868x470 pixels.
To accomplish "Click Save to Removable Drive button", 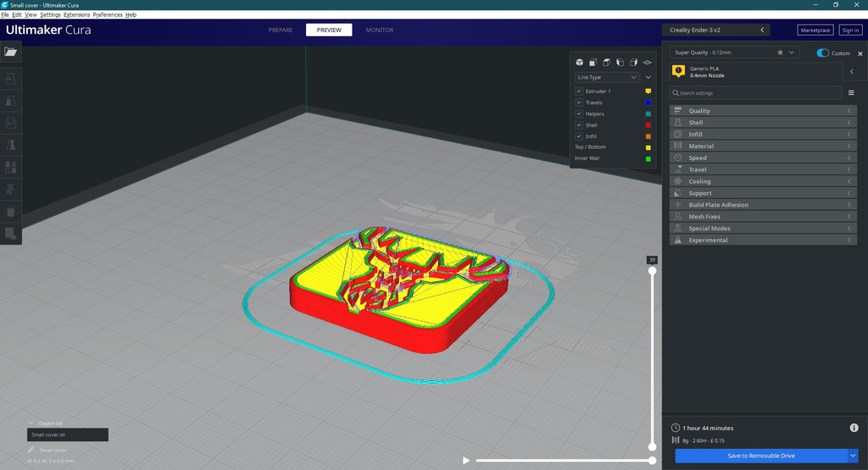I will click(760, 456).
